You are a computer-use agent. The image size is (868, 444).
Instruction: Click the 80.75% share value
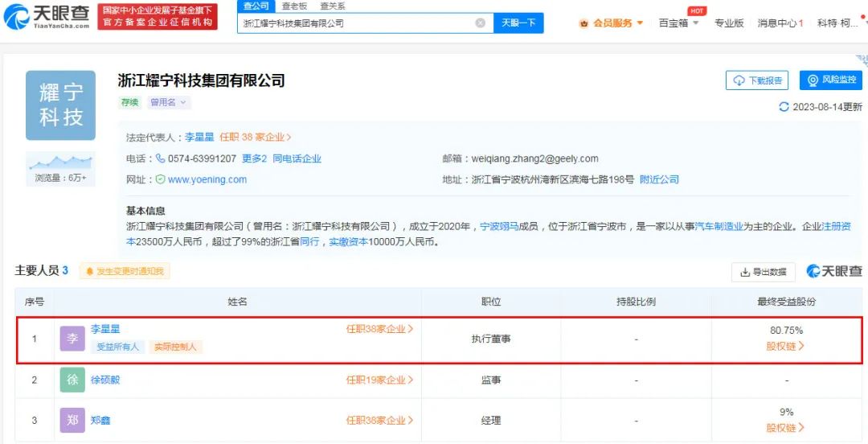coord(787,331)
